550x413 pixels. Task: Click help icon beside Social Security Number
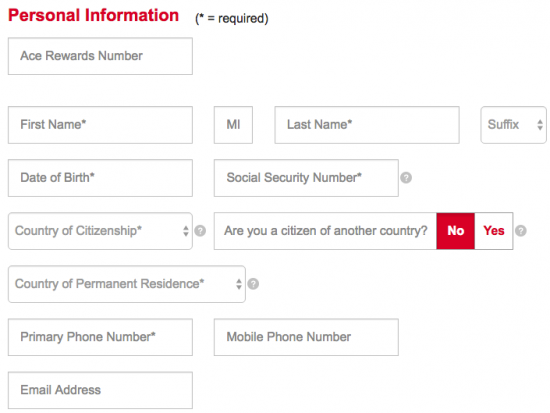click(406, 178)
